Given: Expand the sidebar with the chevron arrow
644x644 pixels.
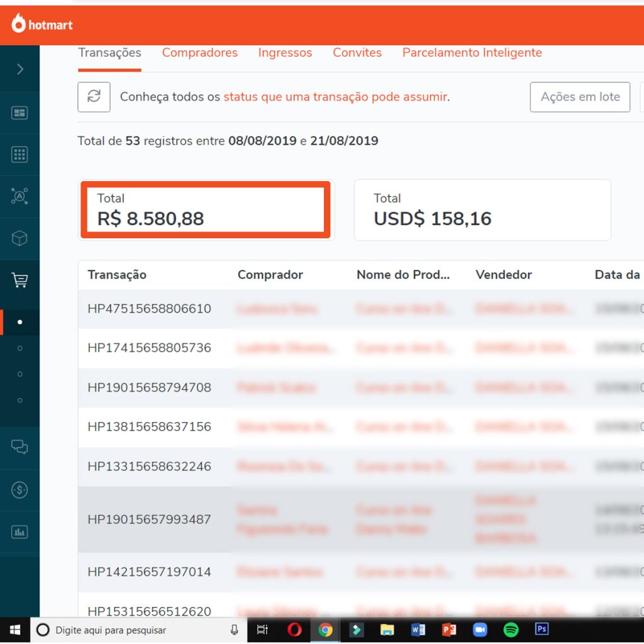Looking at the screenshot, I should pyautogui.click(x=20, y=69).
